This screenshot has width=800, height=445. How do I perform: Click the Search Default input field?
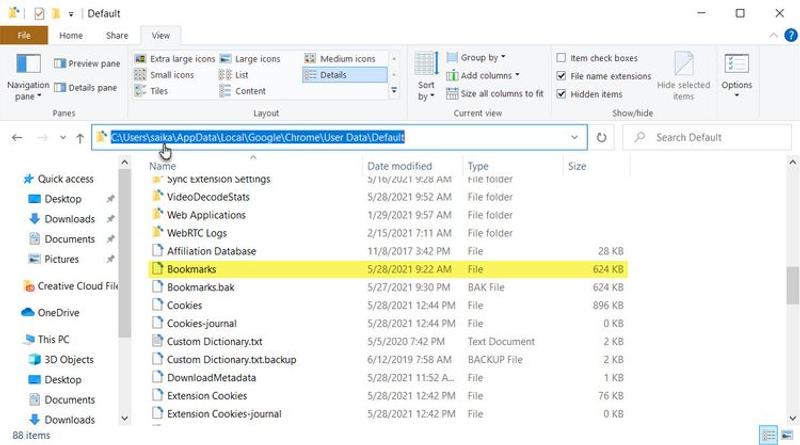pos(707,137)
